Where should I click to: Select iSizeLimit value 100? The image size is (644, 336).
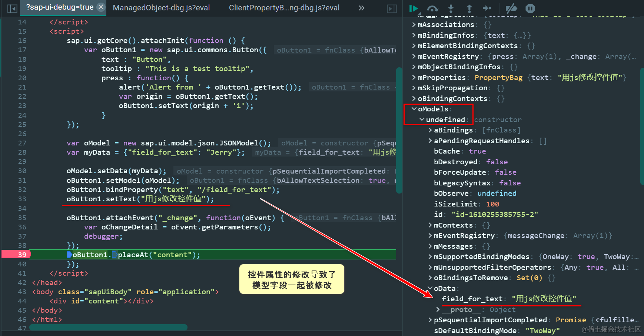(x=492, y=204)
